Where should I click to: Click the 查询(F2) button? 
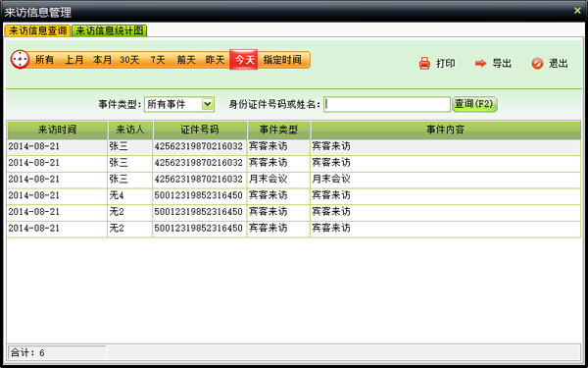point(474,104)
